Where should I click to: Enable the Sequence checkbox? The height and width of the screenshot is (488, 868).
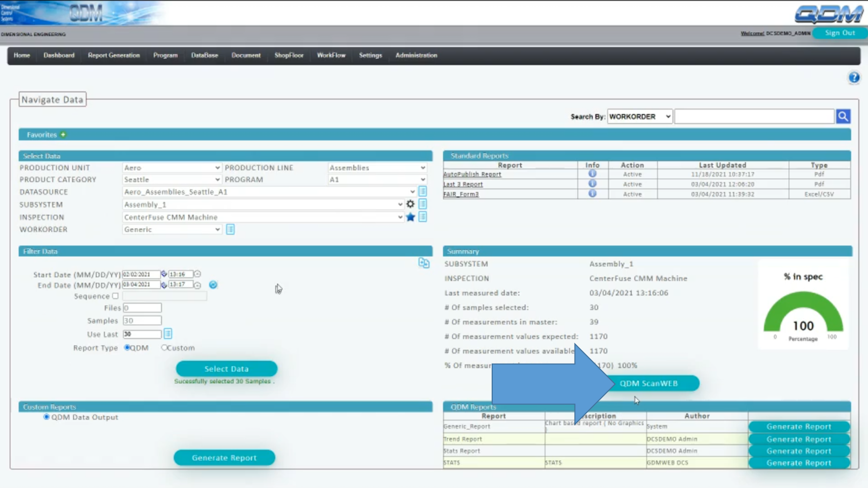[115, 296]
